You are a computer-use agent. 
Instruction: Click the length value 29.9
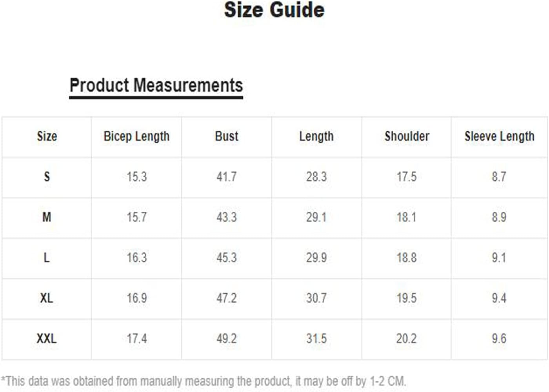[x=316, y=258]
